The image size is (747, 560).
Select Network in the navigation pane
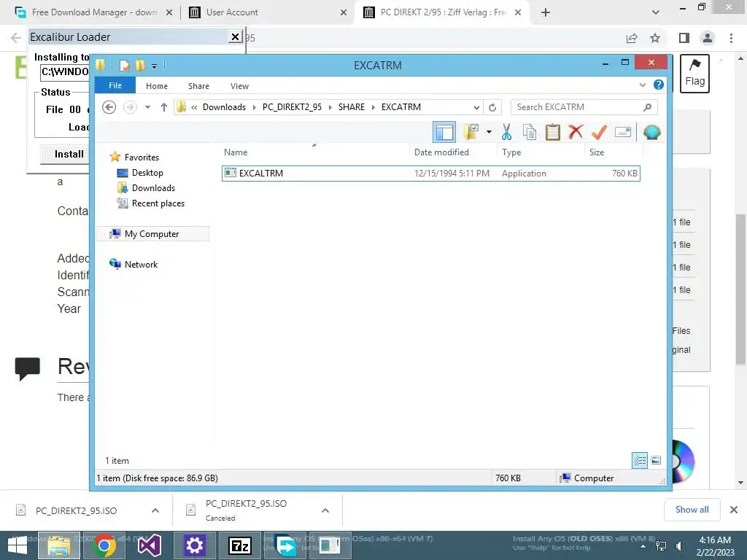[x=141, y=264]
